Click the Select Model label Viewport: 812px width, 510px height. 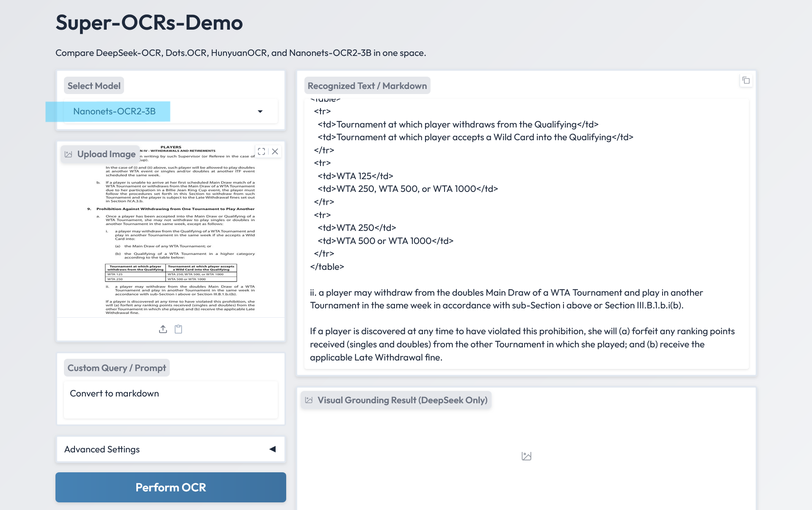point(94,86)
